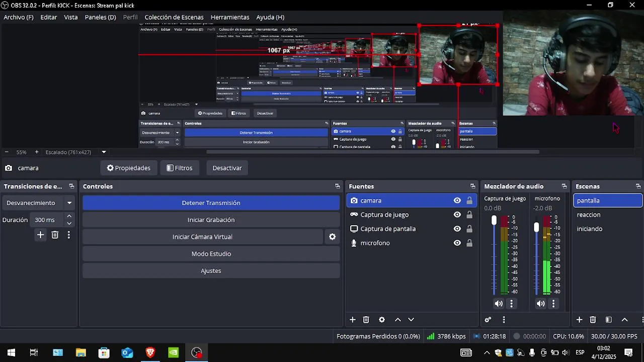644x362 pixels.
Task: Enable Modo Estudio
Action: 211,254
